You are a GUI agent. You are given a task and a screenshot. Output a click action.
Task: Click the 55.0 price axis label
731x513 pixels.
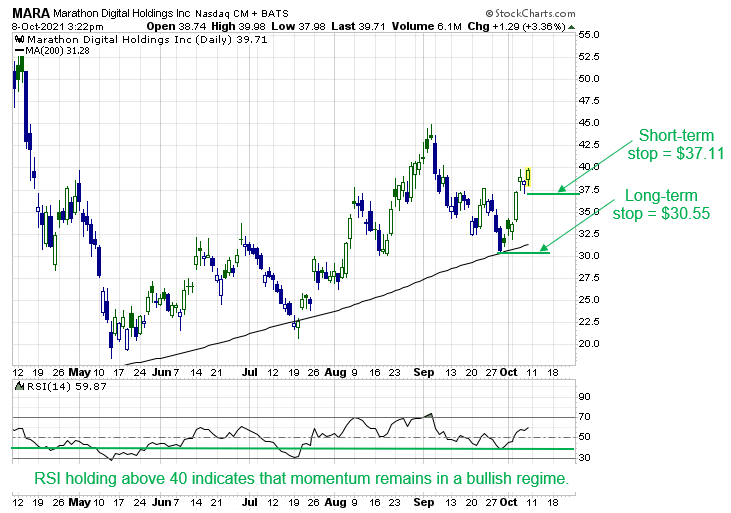pos(589,35)
